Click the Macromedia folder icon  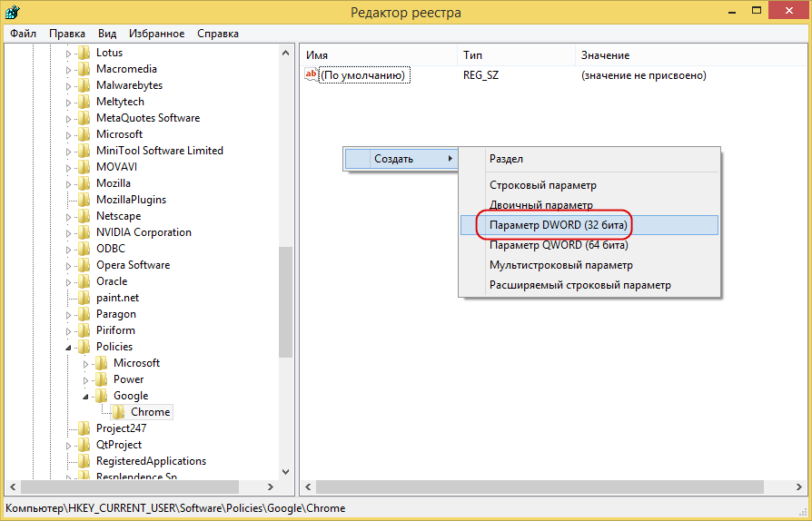(84, 69)
